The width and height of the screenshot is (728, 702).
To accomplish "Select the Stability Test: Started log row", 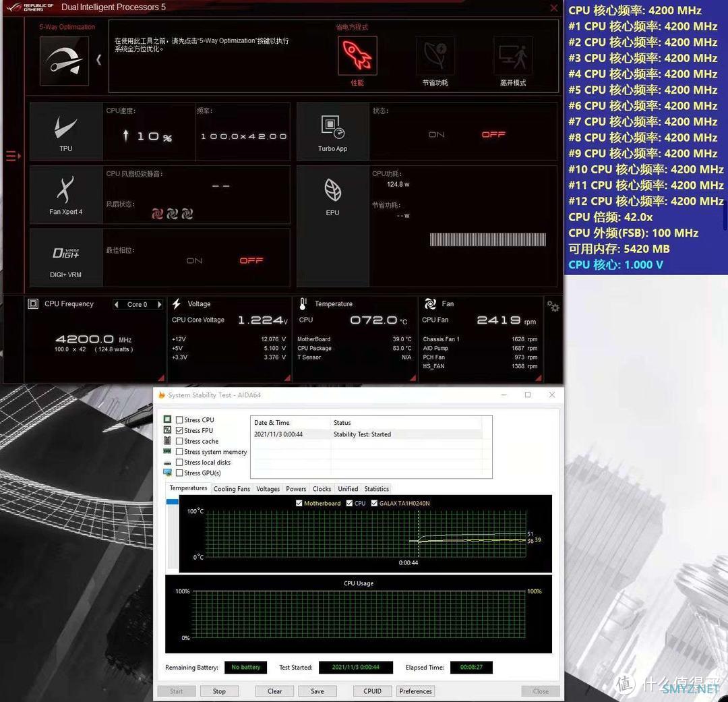I will [x=367, y=434].
